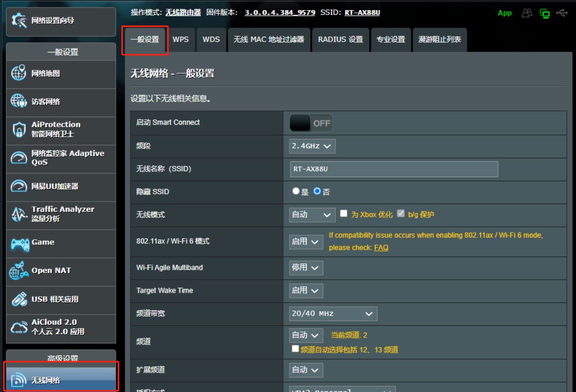Switch to the 无线 MAC 地址过滤器 tab

269,40
